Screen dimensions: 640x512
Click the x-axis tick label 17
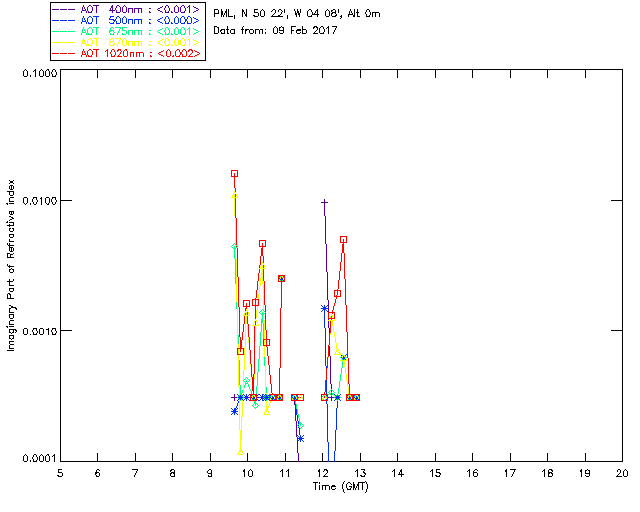(x=510, y=473)
